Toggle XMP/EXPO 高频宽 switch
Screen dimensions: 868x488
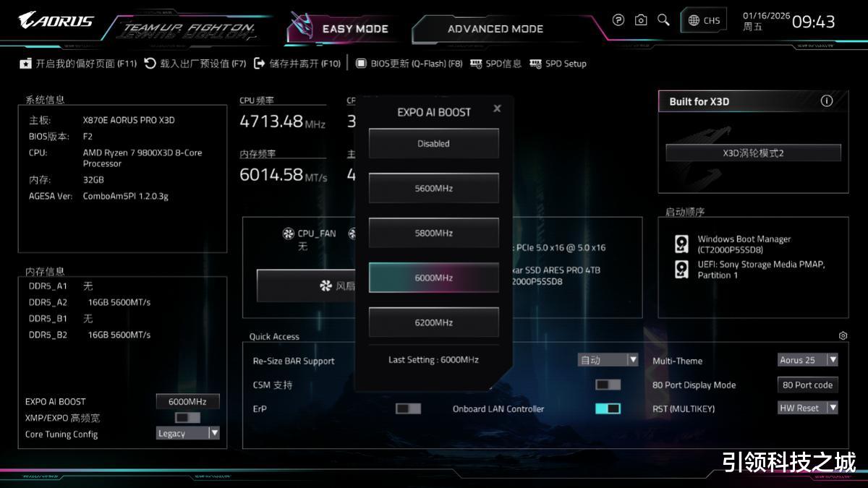point(187,418)
